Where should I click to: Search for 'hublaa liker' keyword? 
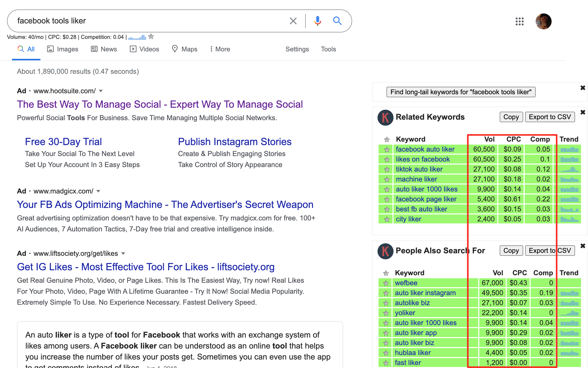click(x=413, y=353)
